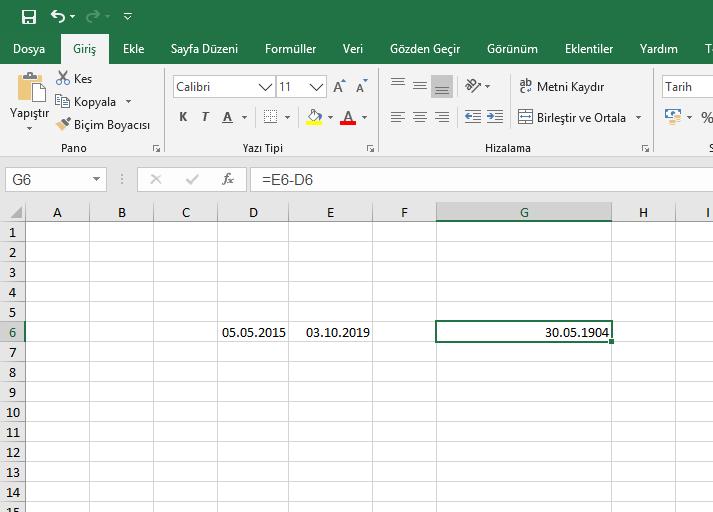Toggle Metni Kaydır wrap text
Viewport: 713px width, 512px height.
click(562, 86)
